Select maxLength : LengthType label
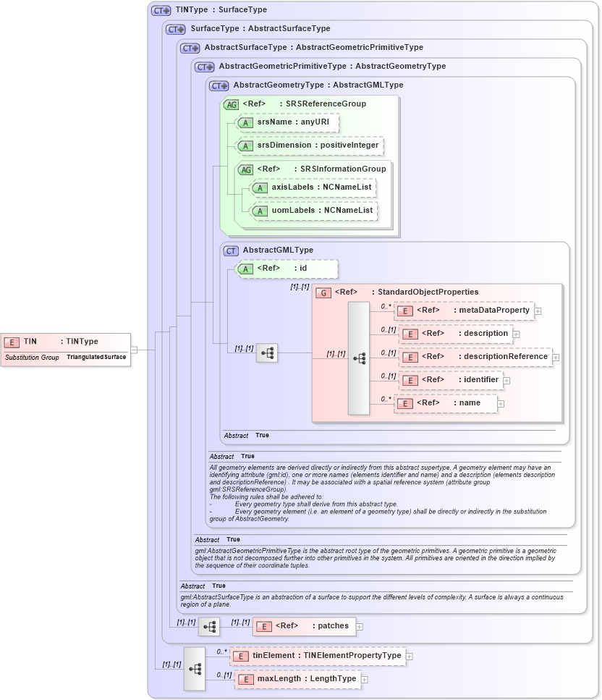 (307, 678)
